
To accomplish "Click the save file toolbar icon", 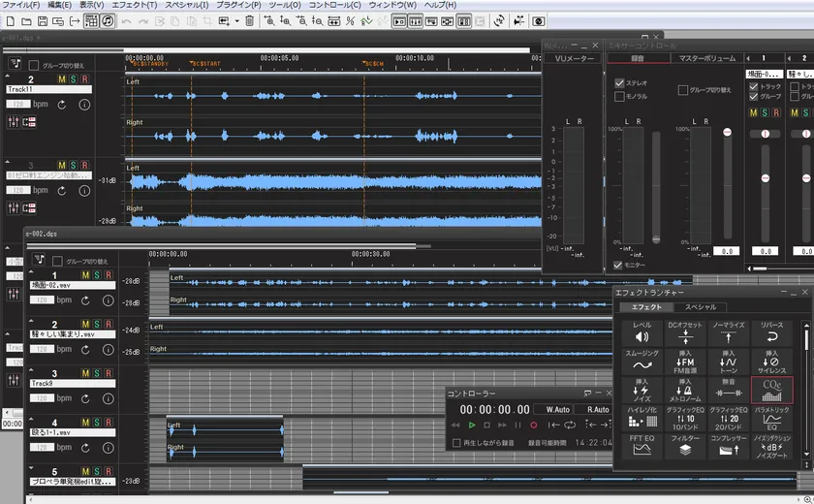I will click(42, 20).
